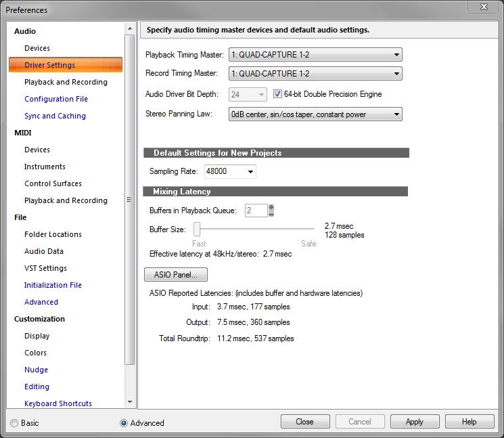Open Keyboard Shortcuts customization

click(58, 403)
